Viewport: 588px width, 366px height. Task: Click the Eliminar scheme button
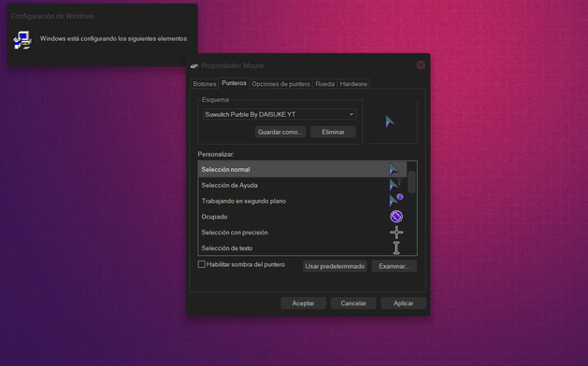[333, 132]
